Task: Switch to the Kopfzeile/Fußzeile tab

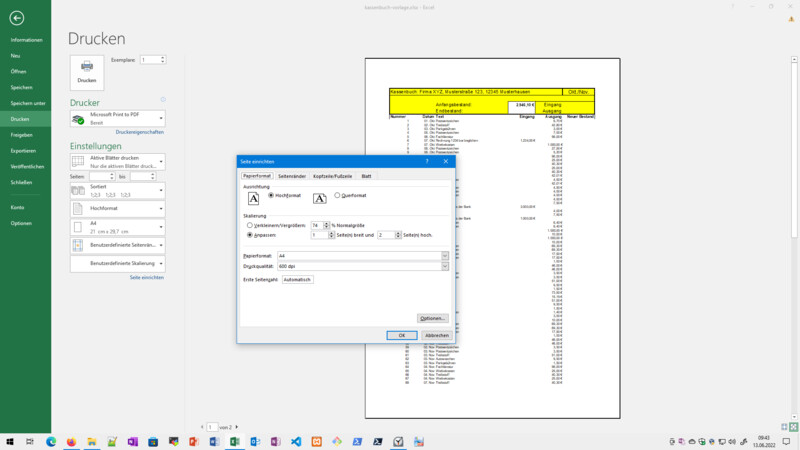Action: tap(332, 176)
